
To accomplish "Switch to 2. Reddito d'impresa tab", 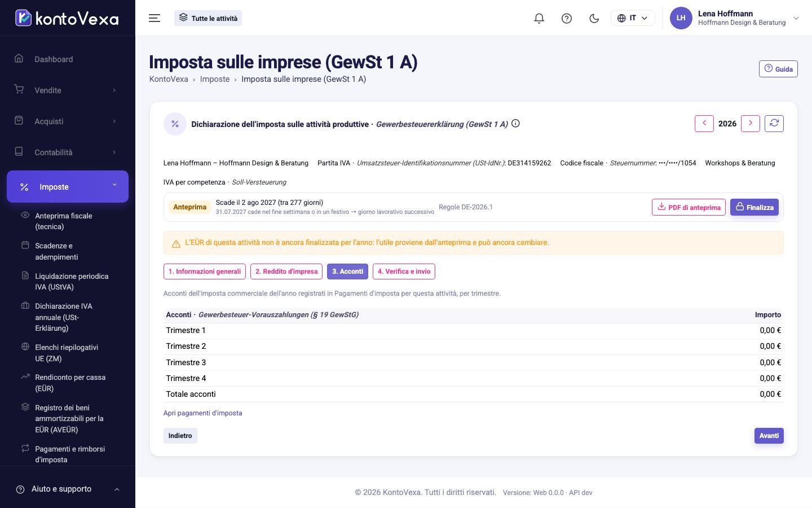I will coord(286,271).
